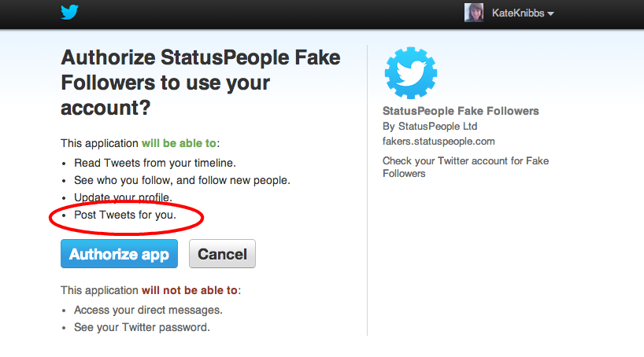Open the dropdown caret beside KateKnibbs
This screenshot has width=644, height=357.
point(551,14)
